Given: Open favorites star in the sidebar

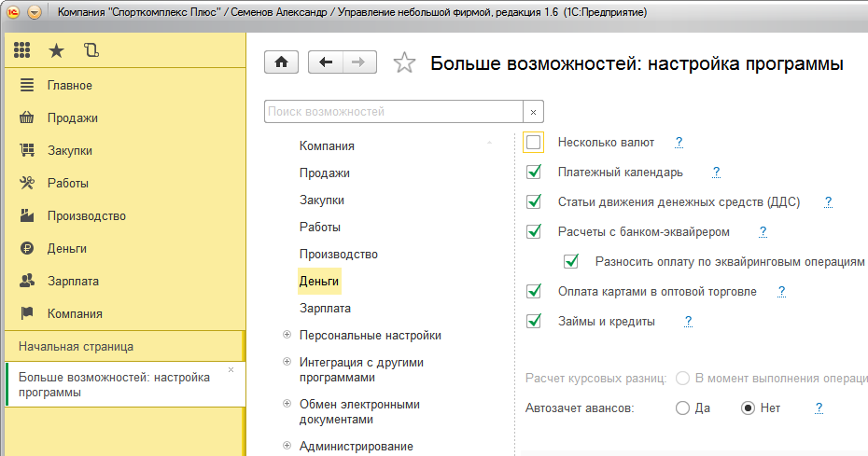Looking at the screenshot, I should pyautogui.click(x=56, y=50).
